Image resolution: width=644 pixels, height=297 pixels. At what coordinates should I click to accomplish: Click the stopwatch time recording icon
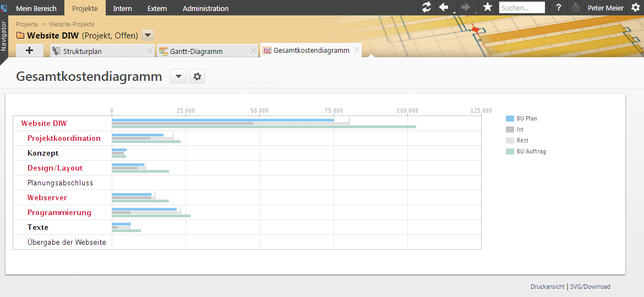(x=576, y=7)
